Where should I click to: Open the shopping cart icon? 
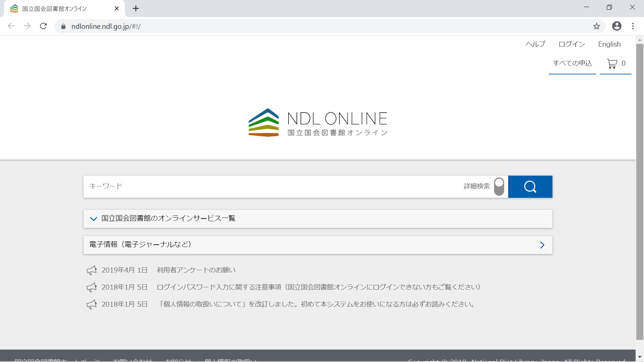(612, 63)
